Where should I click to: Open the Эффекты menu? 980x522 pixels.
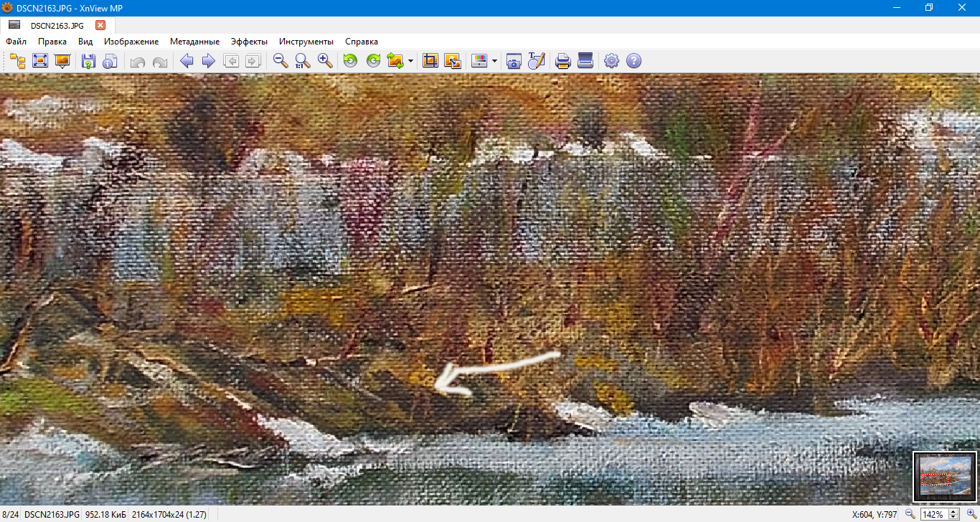[x=249, y=42]
